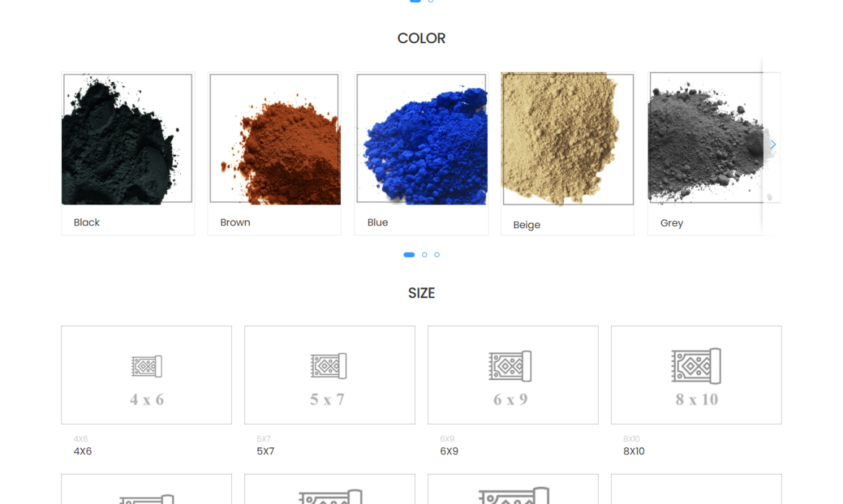Go to third page dot of color carousel
This screenshot has width=843, height=504.
click(x=437, y=255)
